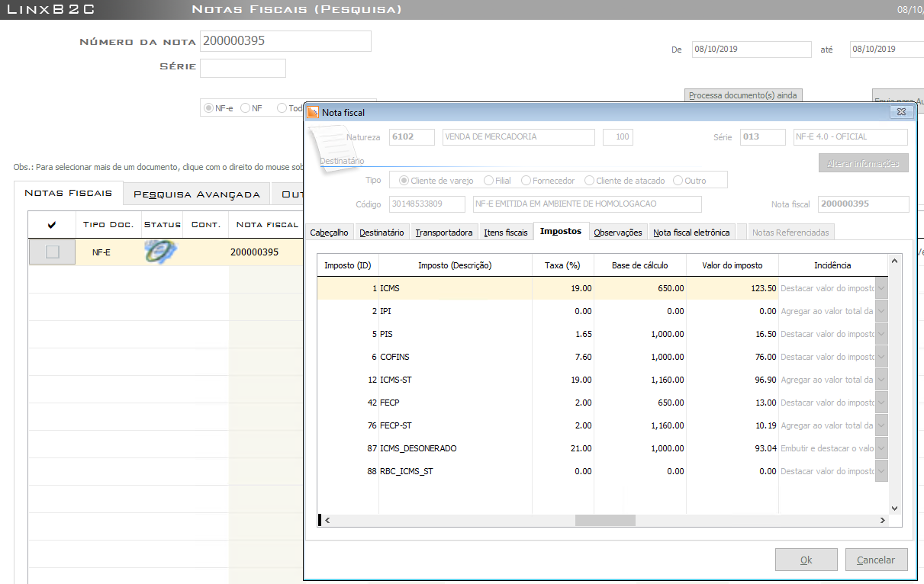
Task: Click the horizontal scrollbar thumb in tax grid
Action: (604, 520)
